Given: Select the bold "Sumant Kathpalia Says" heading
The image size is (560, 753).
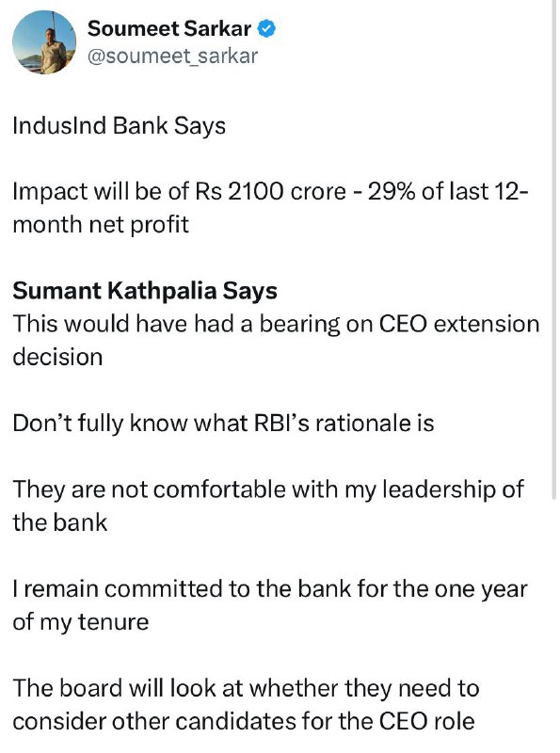Looking at the screenshot, I should 145,291.
